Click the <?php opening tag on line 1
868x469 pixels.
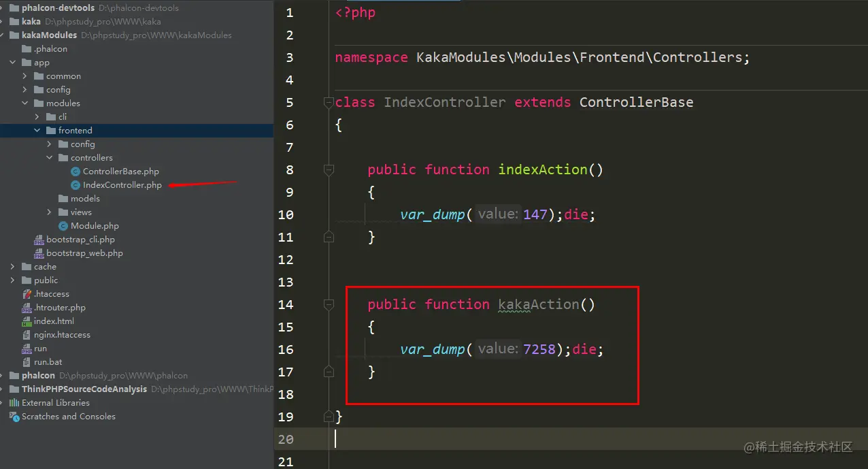click(x=355, y=12)
